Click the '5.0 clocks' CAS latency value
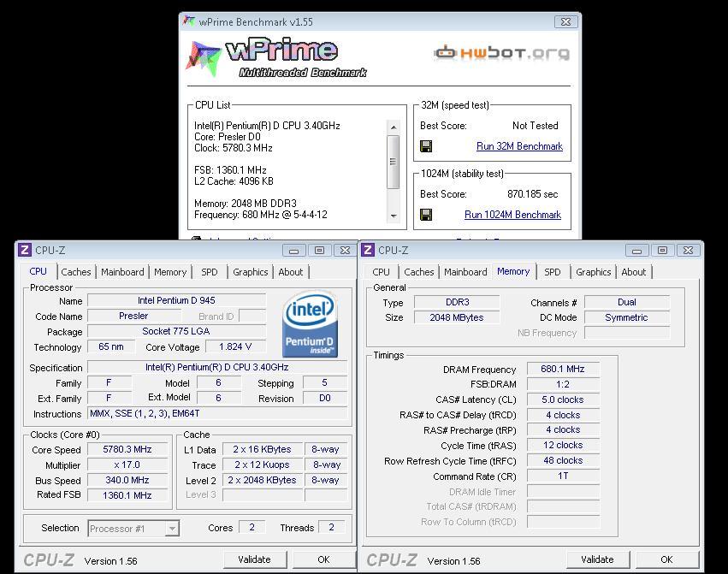The width and height of the screenshot is (728, 574). pos(563,399)
